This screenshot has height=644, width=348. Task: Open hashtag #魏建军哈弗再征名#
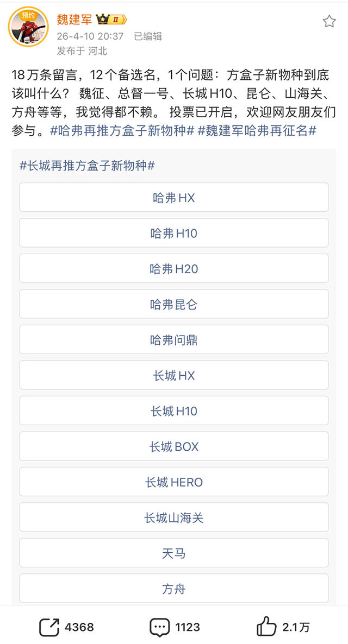(257, 130)
